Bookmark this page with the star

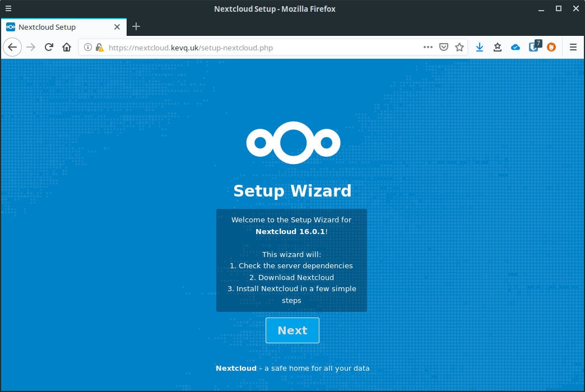tap(460, 47)
